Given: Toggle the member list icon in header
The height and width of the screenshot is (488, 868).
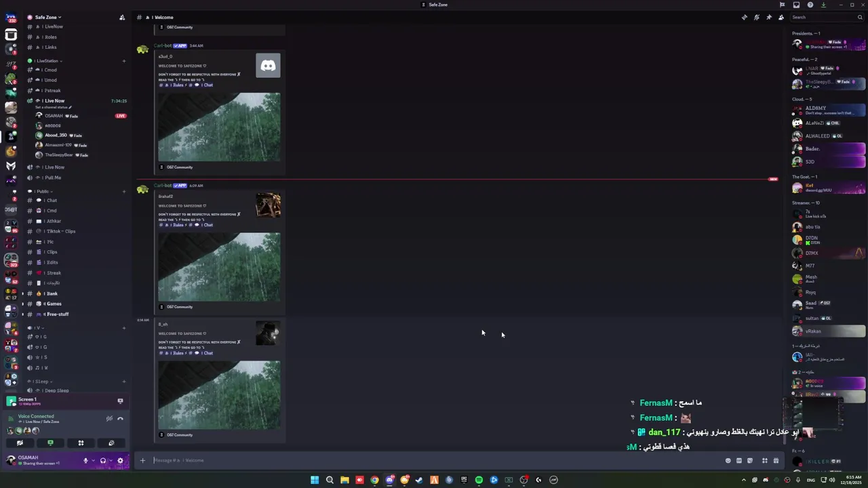Looking at the screenshot, I should click(781, 18).
